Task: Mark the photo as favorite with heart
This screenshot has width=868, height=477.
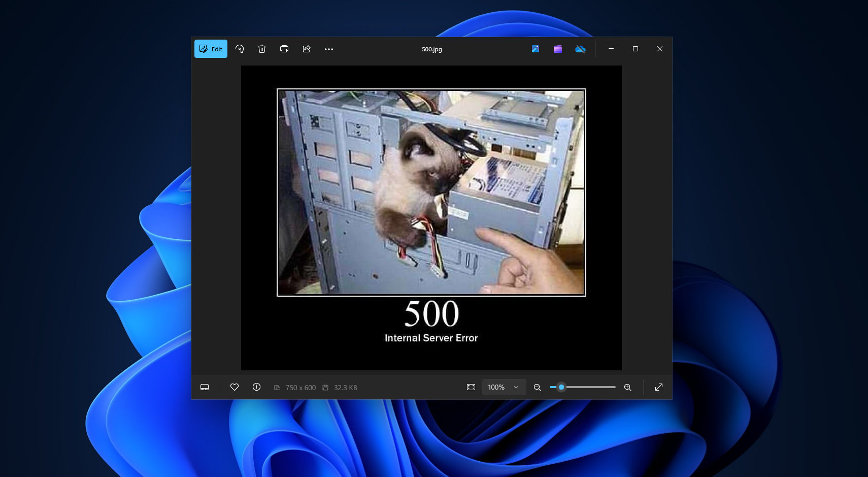Action: tap(235, 387)
